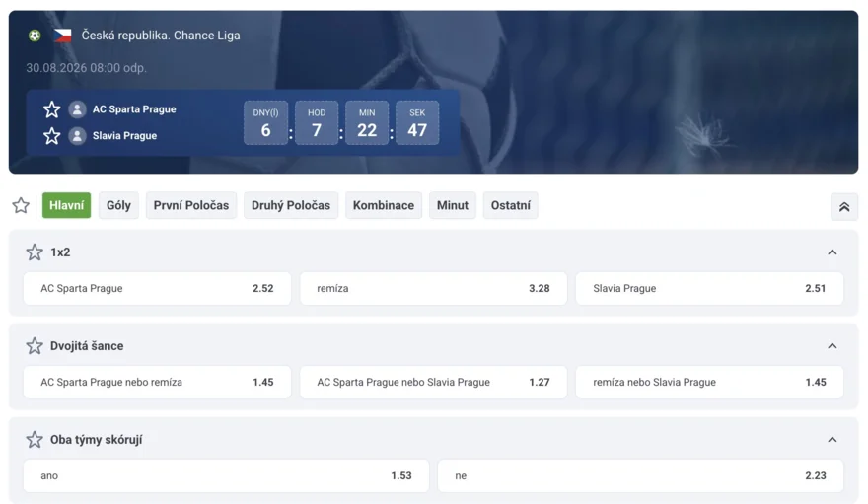Select the Hlavní tab
Image resolution: width=868 pixels, height=504 pixels.
[x=66, y=205]
